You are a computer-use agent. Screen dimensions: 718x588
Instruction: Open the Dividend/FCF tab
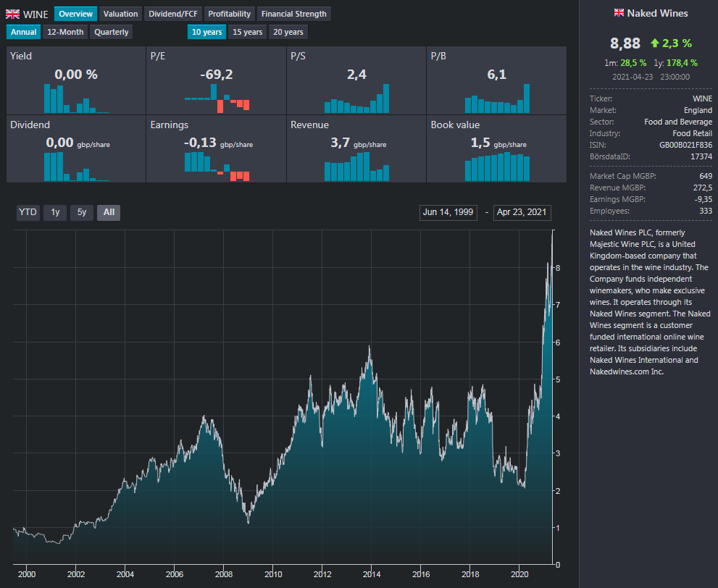[172, 14]
